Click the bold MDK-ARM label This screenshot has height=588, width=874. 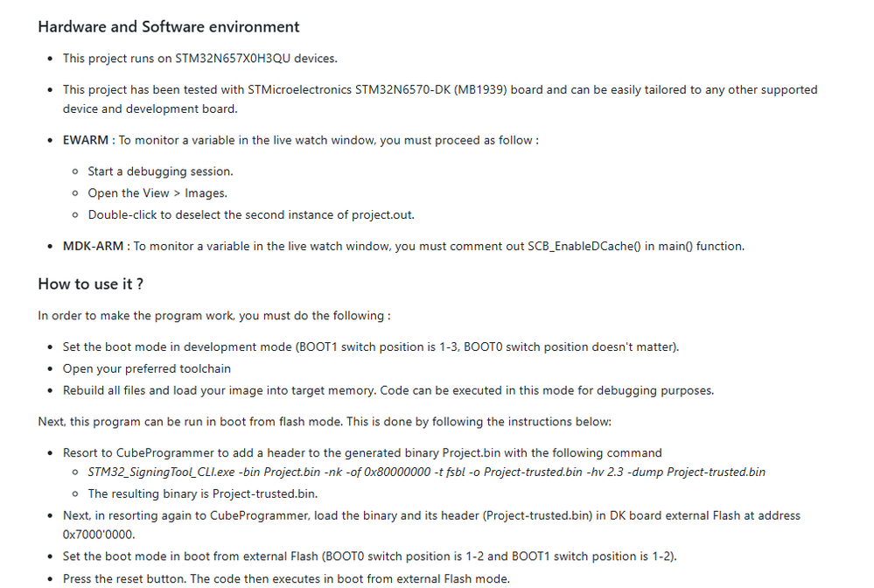pos(93,247)
